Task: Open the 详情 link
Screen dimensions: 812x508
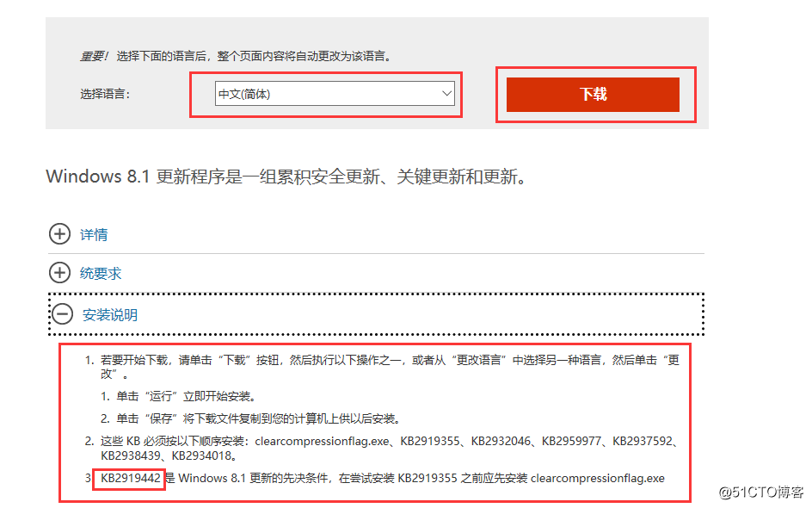Action: (94, 235)
